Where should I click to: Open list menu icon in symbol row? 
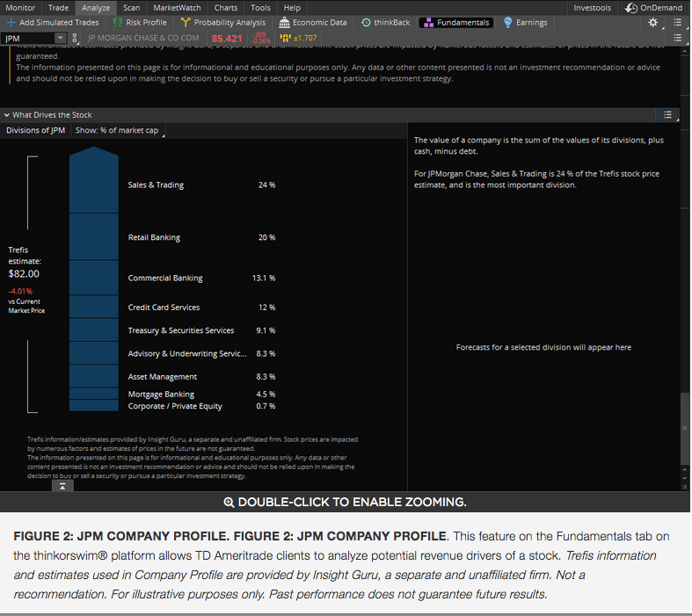(677, 38)
